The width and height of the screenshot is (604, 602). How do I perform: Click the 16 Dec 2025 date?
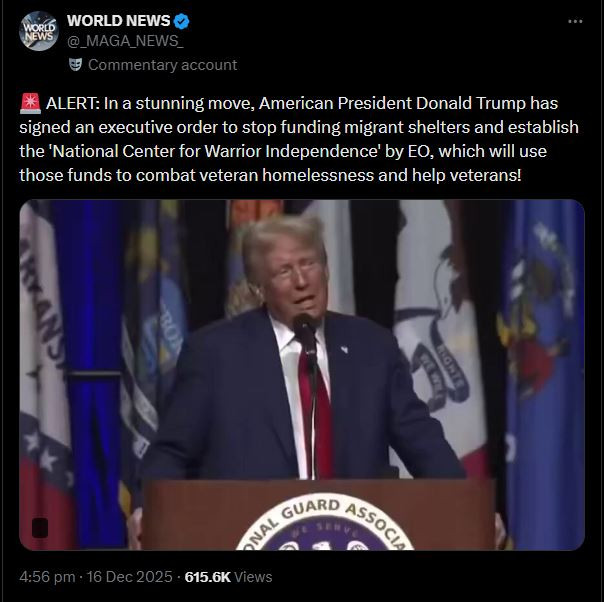click(x=129, y=577)
